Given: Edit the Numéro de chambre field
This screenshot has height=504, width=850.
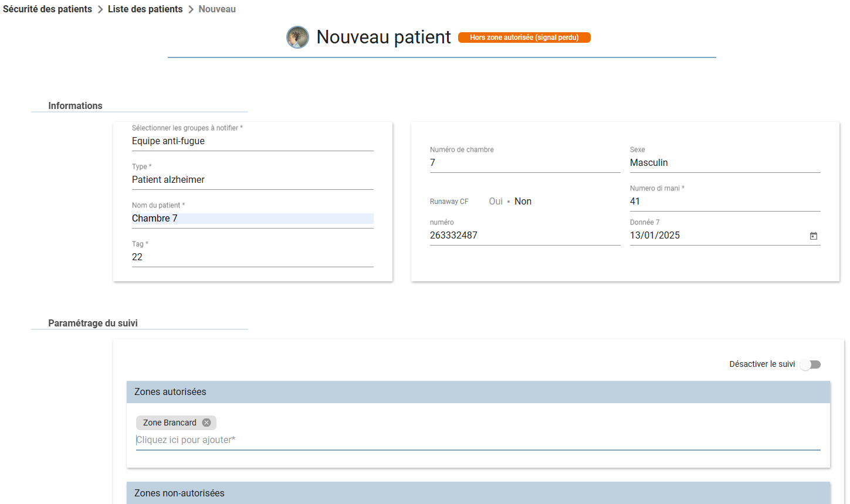Looking at the screenshot, I should 525,163.
